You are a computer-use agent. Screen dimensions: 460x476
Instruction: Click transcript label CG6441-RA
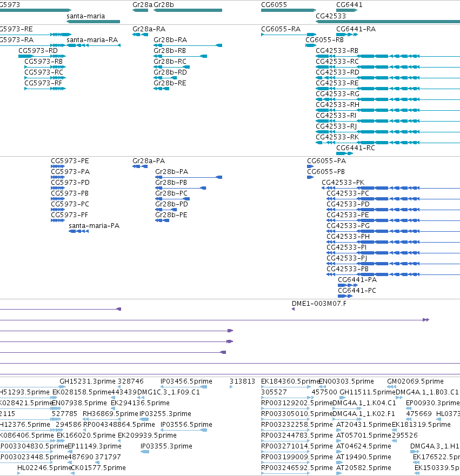pos(356,29)
